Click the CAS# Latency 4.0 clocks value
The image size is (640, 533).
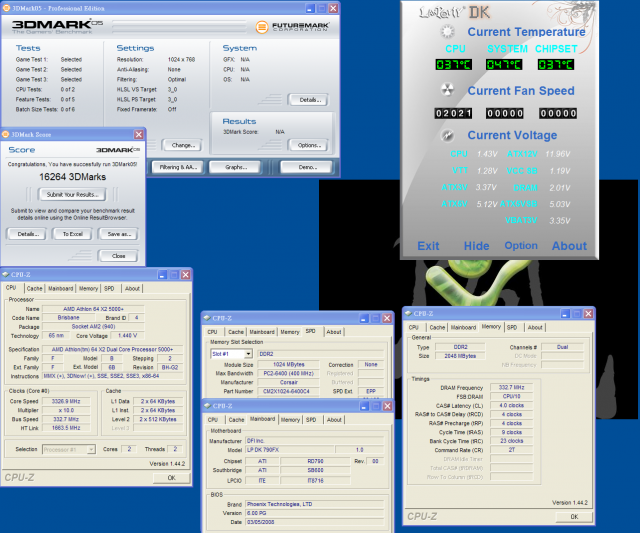coord(511,405)
